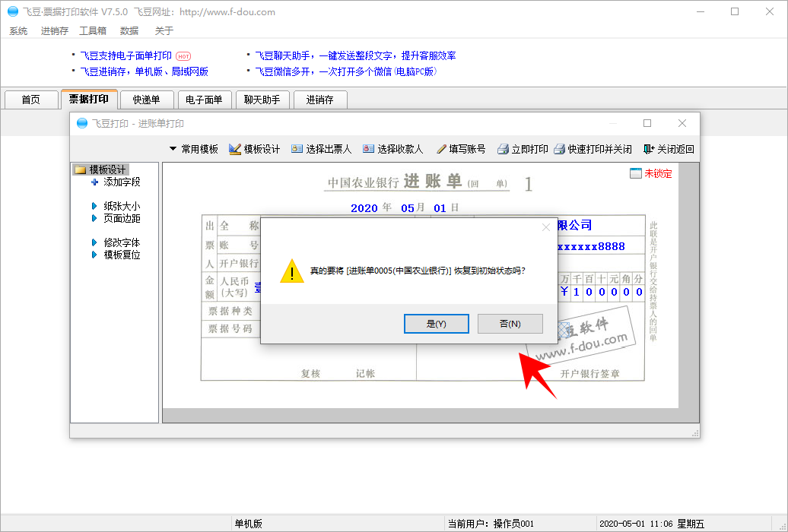
Task: Click the 选择出票人 toolbar label
Action: (x=329, y=149)
